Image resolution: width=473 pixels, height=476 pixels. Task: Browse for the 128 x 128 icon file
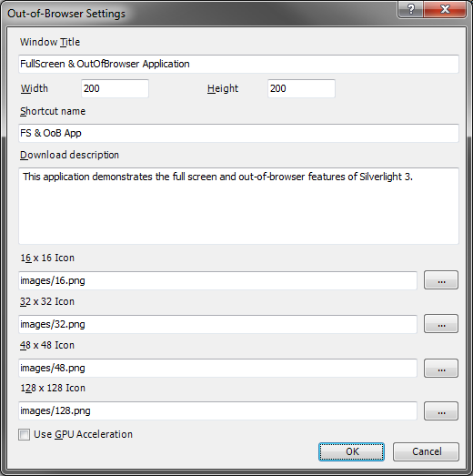441,410
